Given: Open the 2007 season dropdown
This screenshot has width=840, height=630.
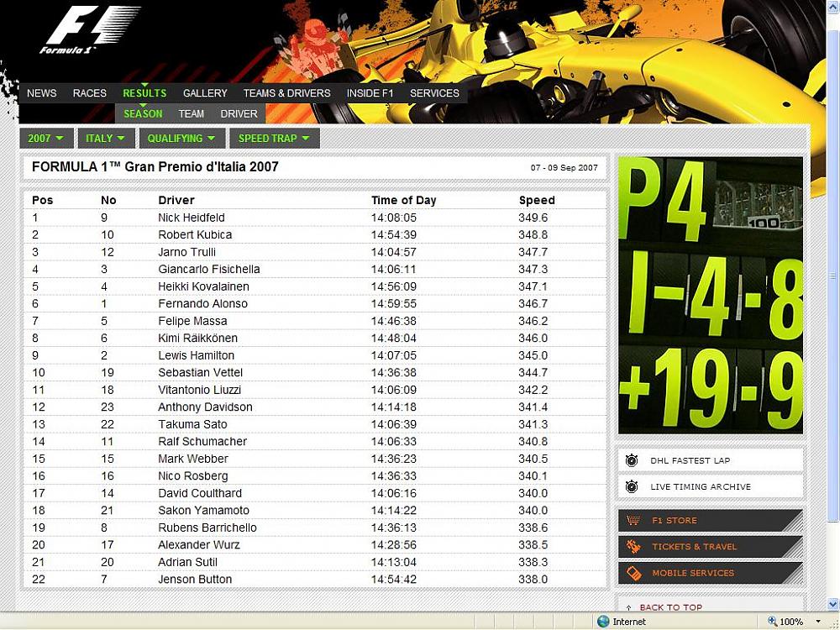Looking at the screenshot, I should (x=46, y=139).
